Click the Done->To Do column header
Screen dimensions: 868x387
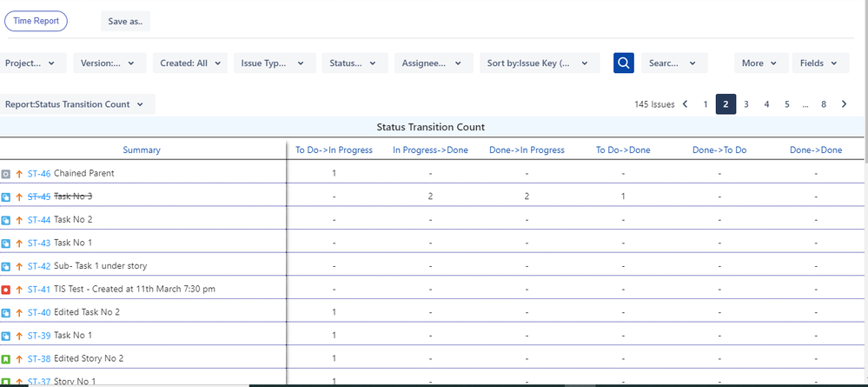(719, 150)
